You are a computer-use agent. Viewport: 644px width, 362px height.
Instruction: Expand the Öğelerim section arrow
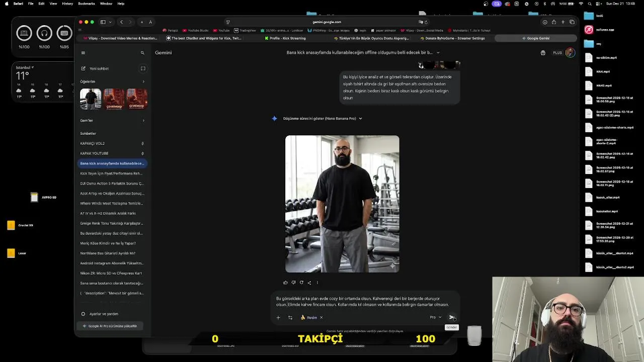click(143, 81)
